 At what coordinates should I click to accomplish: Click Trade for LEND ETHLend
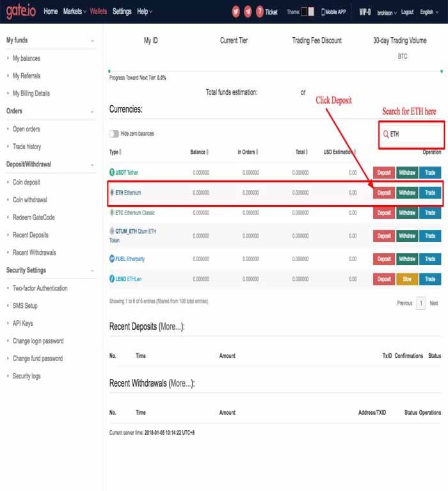coord(430,279)
